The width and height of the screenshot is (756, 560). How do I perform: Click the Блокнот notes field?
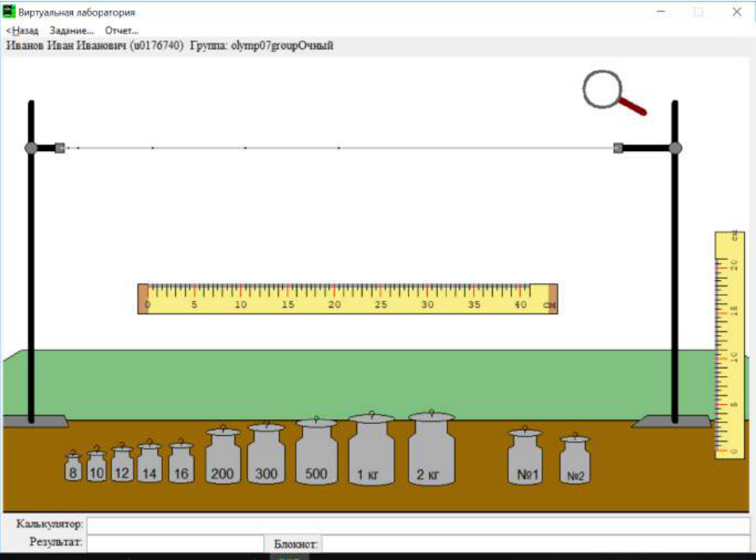coord(536,543)
